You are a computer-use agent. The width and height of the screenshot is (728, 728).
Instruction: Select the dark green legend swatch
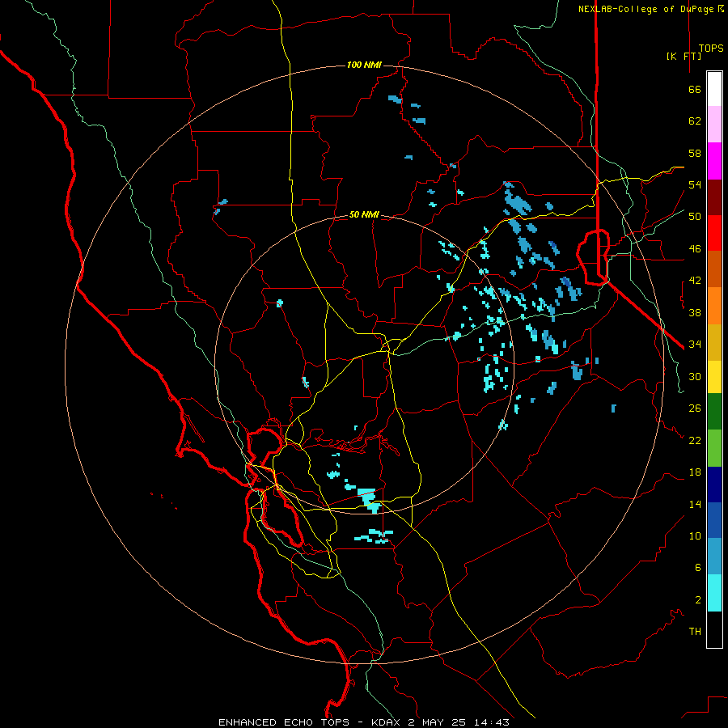point(714,412)
